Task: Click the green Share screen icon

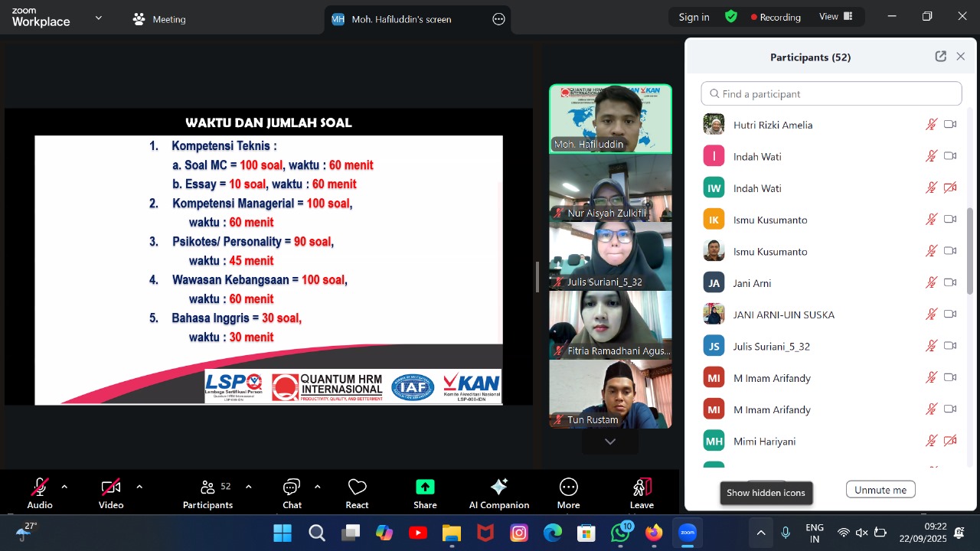Action: pyautogui.click(x=425, y=487)
